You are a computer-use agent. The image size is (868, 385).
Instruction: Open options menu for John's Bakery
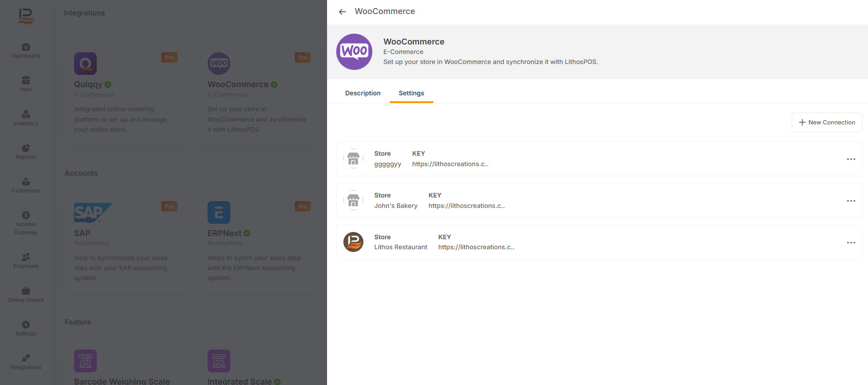(851, 201)
